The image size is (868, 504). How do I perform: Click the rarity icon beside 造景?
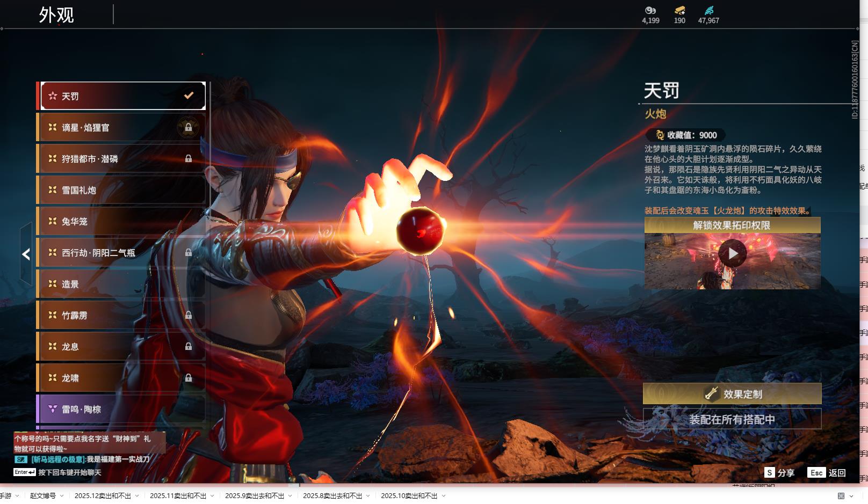point(53,283)
